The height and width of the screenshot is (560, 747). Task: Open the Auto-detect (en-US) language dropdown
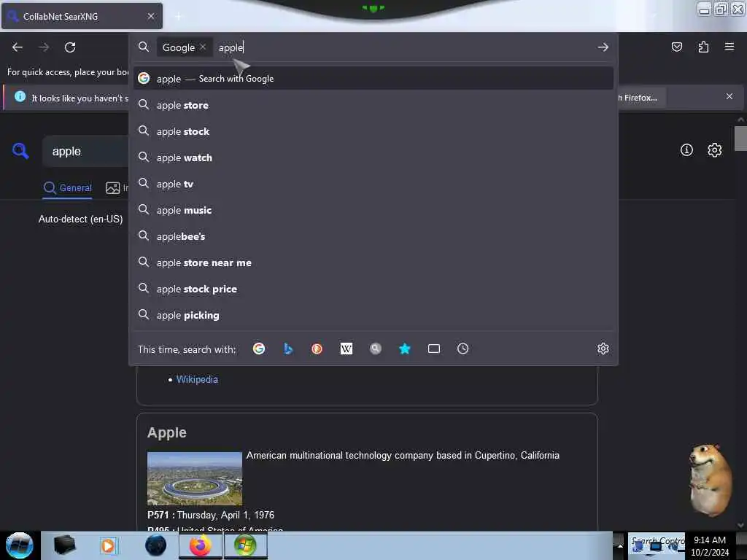click(80, 219)
